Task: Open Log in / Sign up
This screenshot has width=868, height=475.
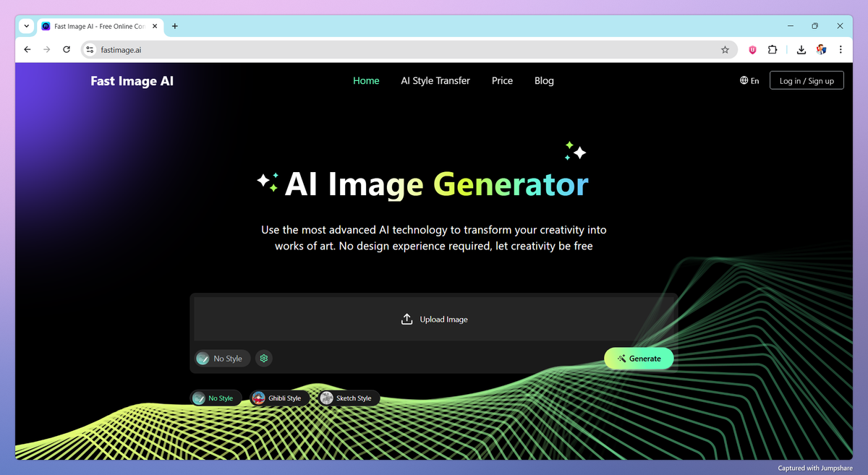Action: click(806, 80)
